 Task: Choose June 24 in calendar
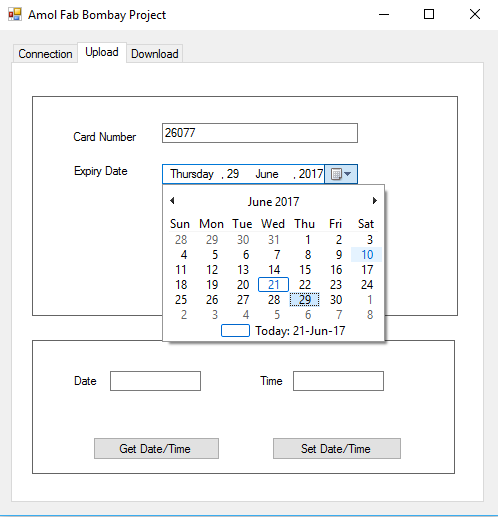[367, 285]
